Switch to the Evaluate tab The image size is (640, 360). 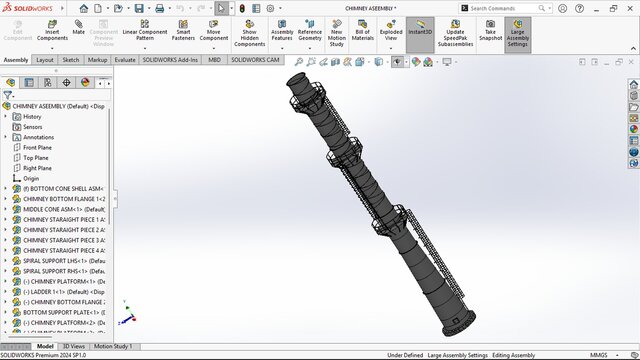125,60
